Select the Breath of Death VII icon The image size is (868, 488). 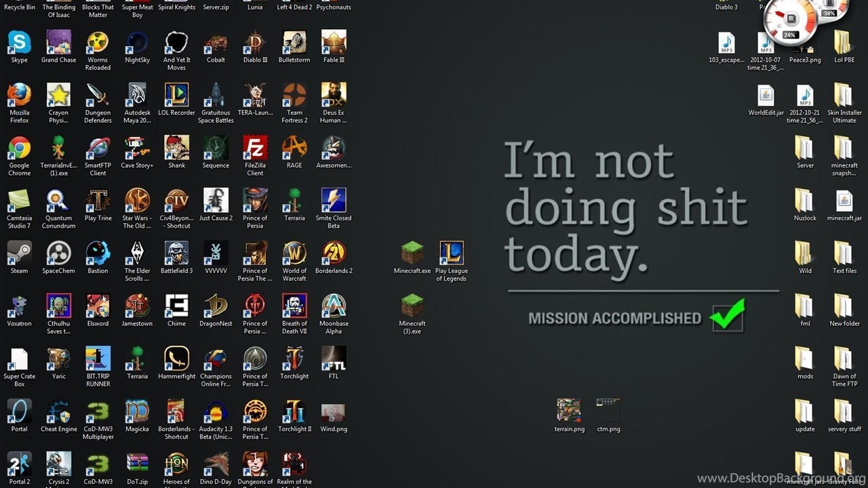coord(294,306)
